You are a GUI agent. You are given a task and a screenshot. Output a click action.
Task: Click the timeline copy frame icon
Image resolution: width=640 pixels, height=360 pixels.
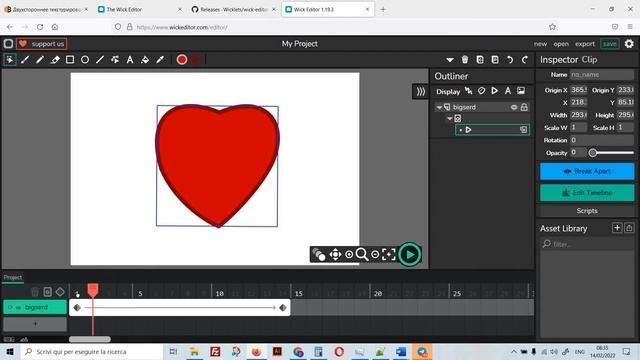click(47, 292)
